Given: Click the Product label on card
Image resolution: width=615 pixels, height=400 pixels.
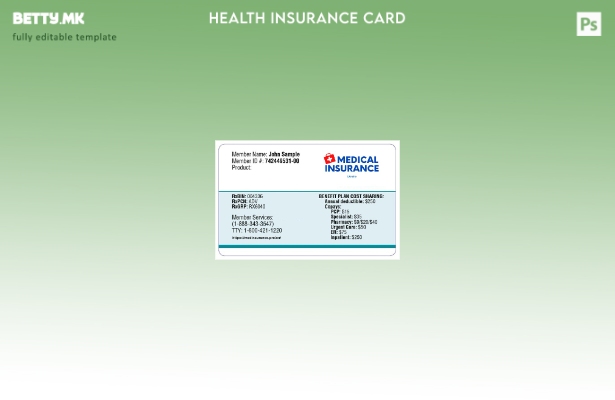Looking at the screenshot, I should click(241, 167).
